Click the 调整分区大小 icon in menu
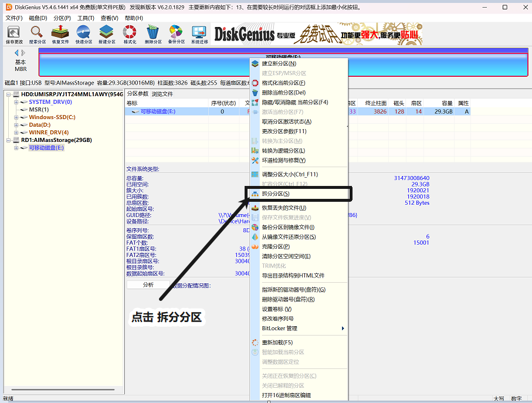This screenshot has height=403, width=532. (x=255, y=174)
